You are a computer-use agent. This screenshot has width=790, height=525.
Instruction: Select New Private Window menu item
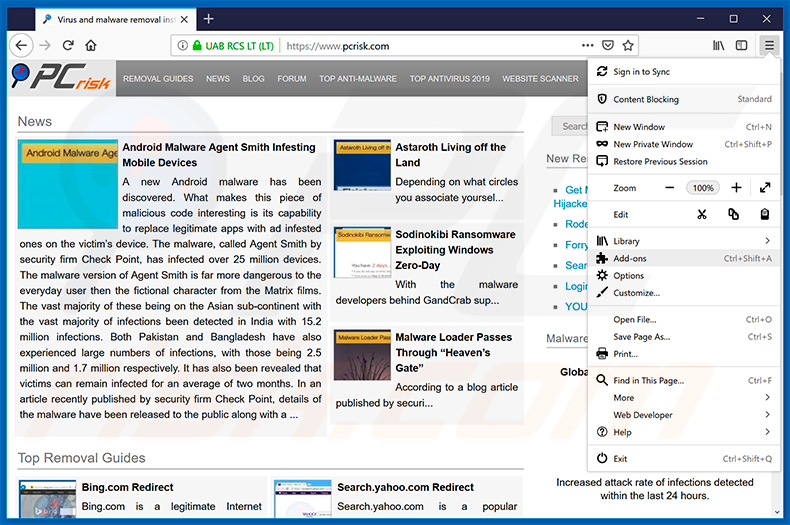653,144
